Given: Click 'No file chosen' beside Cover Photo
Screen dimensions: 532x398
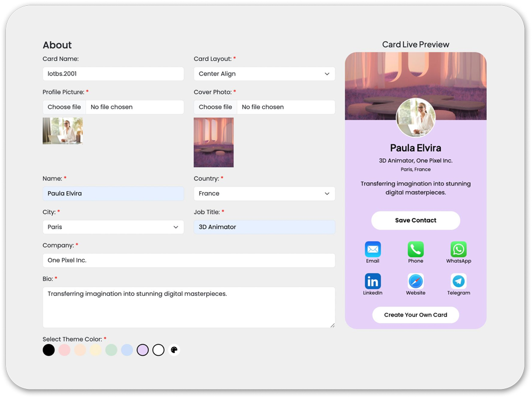Looking at the screenshot, I should pyautogui.click(x=263, y=107).
